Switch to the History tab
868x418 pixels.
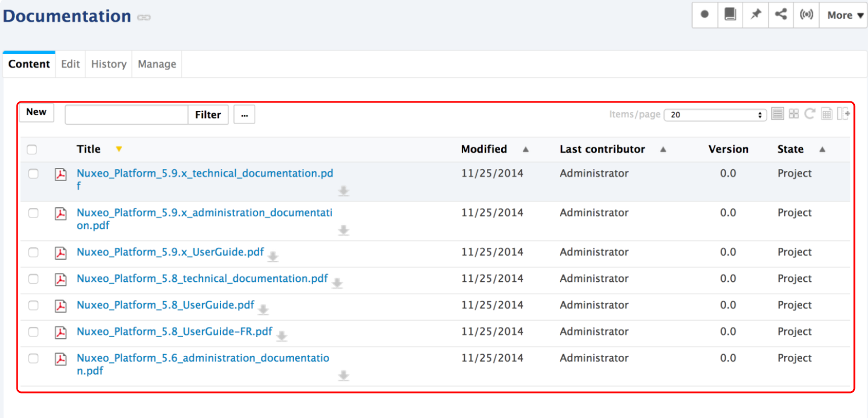pos(109,64)
